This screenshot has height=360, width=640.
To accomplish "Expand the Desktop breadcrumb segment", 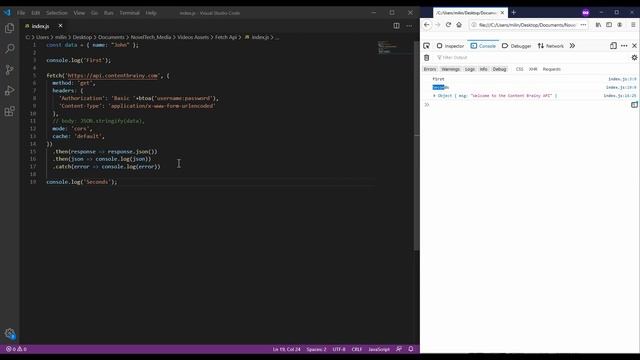I will (82, 37).
